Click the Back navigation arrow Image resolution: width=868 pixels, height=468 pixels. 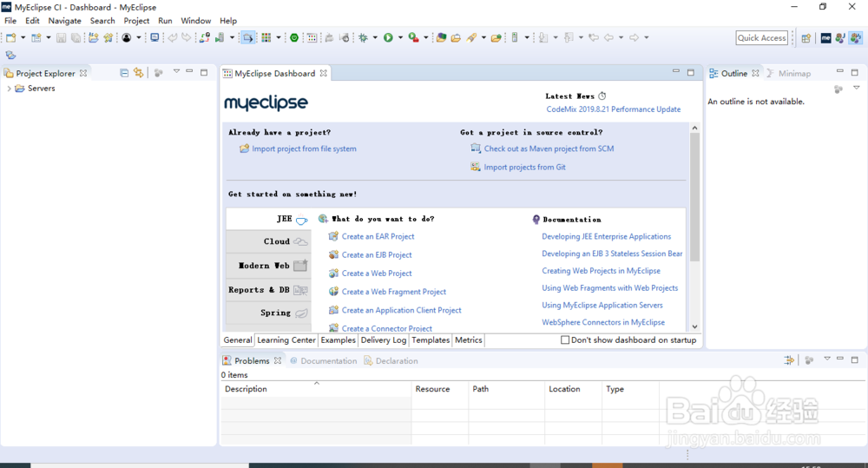point(609,37)
